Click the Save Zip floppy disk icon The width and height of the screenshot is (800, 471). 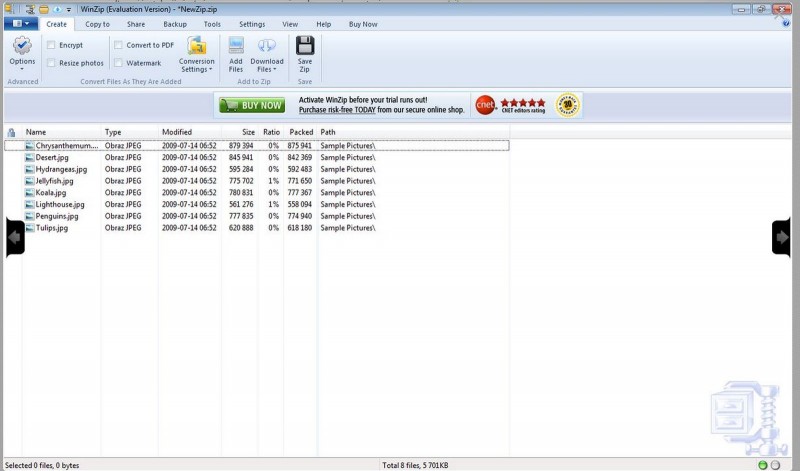[x=305, y=45]
